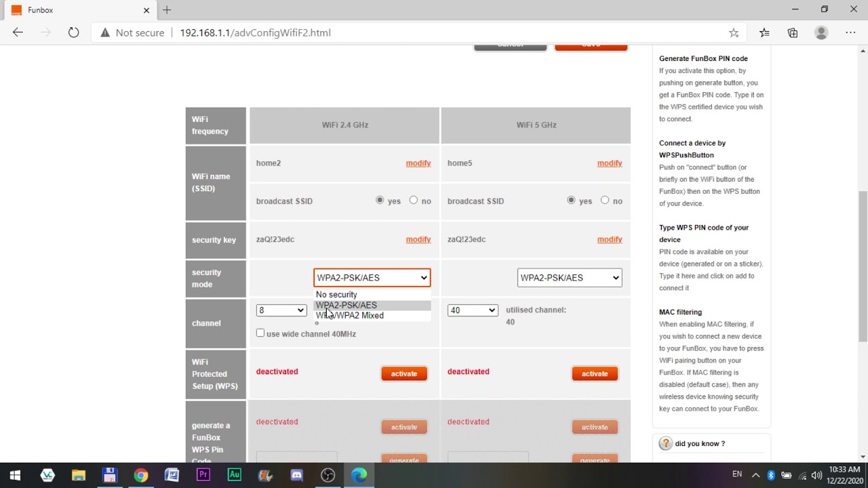Click the address bar URL
Viewport: 868px width, 488px height.
point(255,33)
